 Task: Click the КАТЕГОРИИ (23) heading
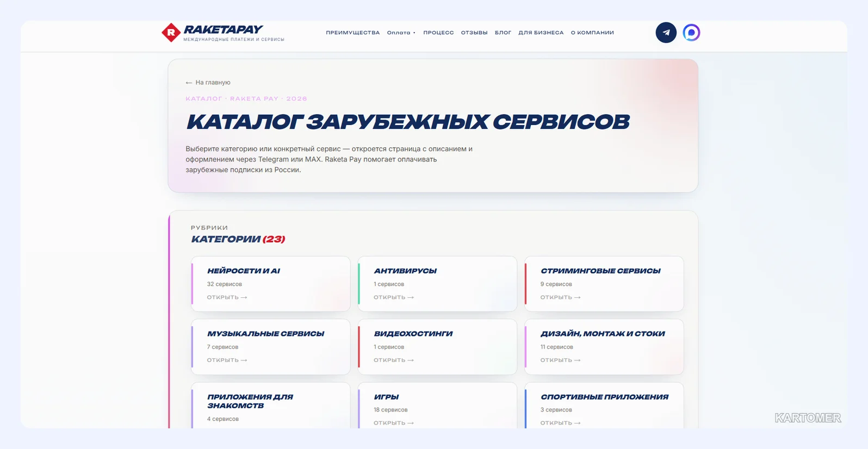pyautogui.click(x=238, y=239)
